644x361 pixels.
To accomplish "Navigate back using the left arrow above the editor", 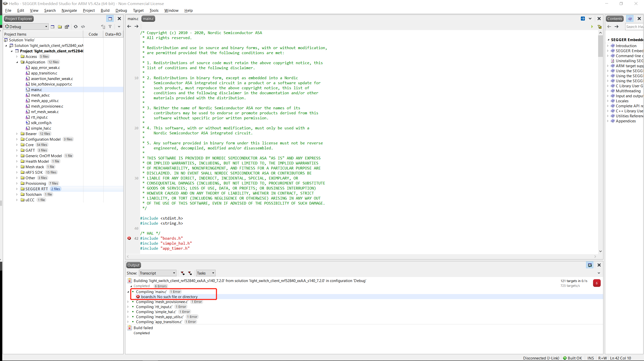I will [129, 26].
